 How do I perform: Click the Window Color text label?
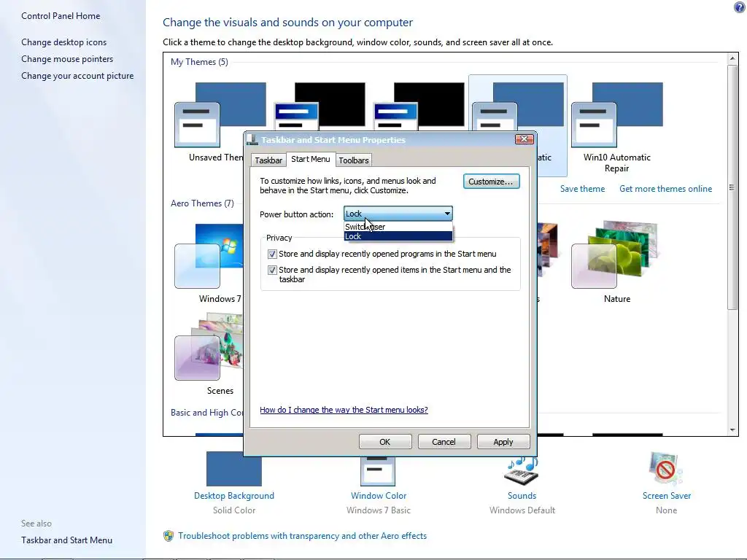[x=379, y=496]
